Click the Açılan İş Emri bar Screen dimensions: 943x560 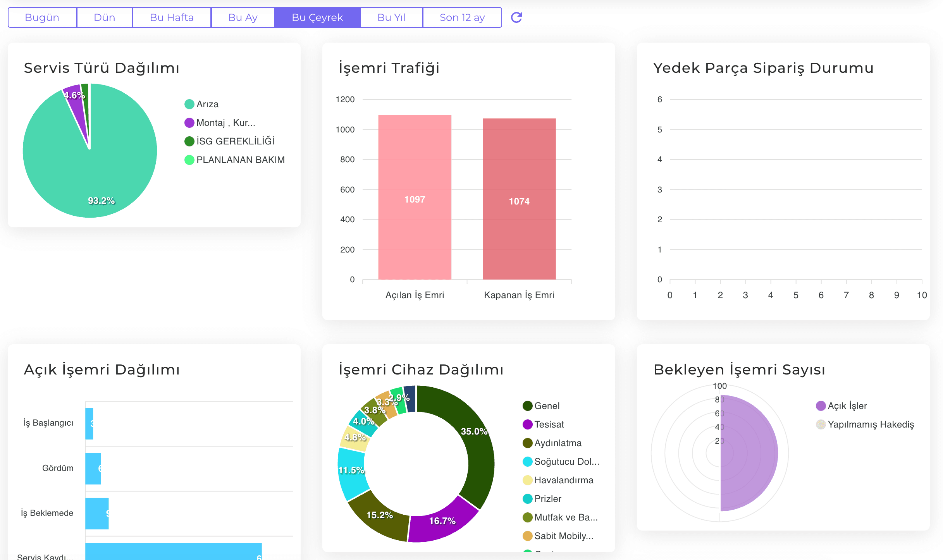[x=415, y=197]
